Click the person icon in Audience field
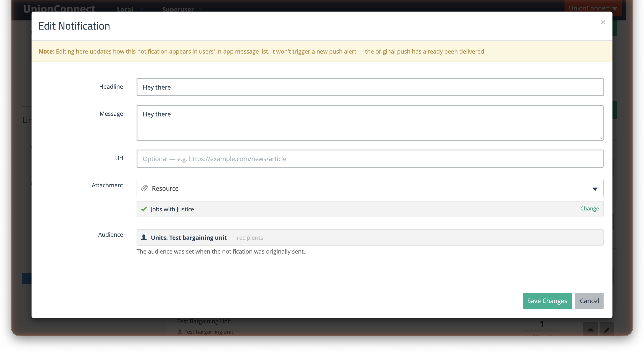This screenshot has height=352, width=644. pos(144,237)
